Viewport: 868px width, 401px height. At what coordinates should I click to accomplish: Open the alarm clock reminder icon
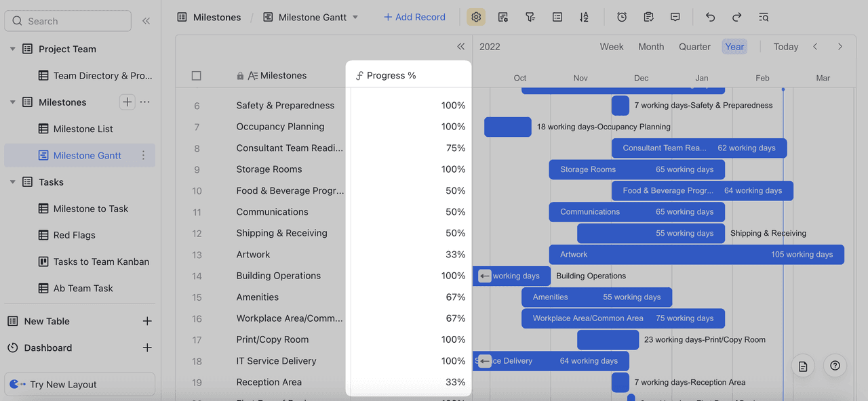(622, 17)
